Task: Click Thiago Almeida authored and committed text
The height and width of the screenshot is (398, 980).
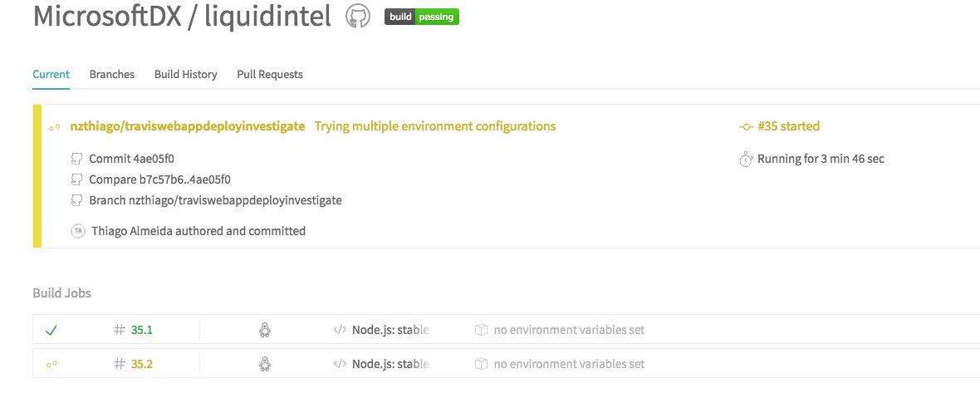Action: pos(198,231)
